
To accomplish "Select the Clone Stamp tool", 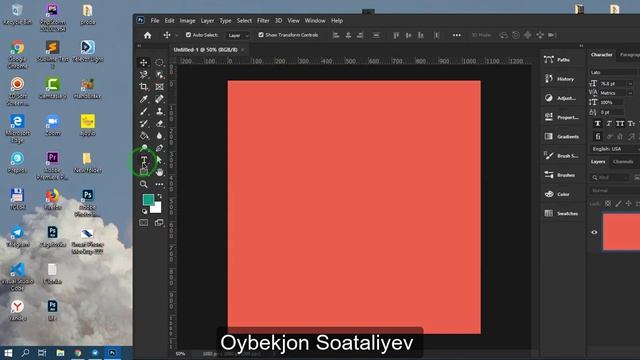I will (159, 111).
